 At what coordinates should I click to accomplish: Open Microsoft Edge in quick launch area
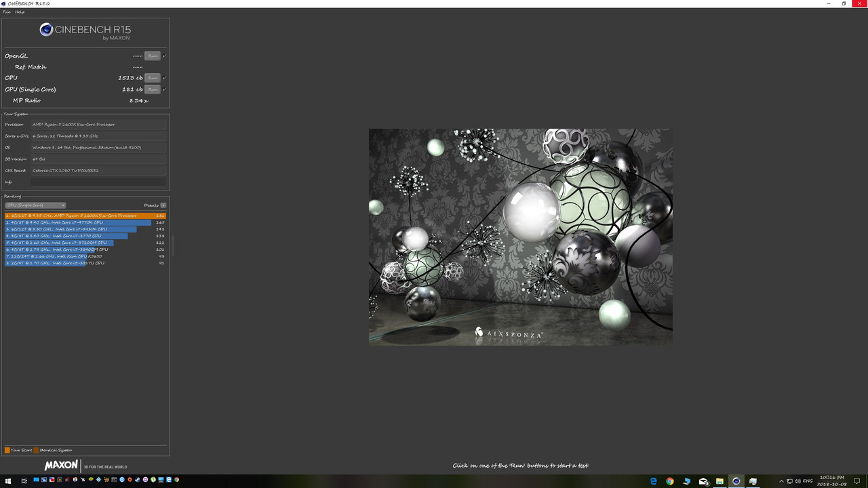click(169, 480)
